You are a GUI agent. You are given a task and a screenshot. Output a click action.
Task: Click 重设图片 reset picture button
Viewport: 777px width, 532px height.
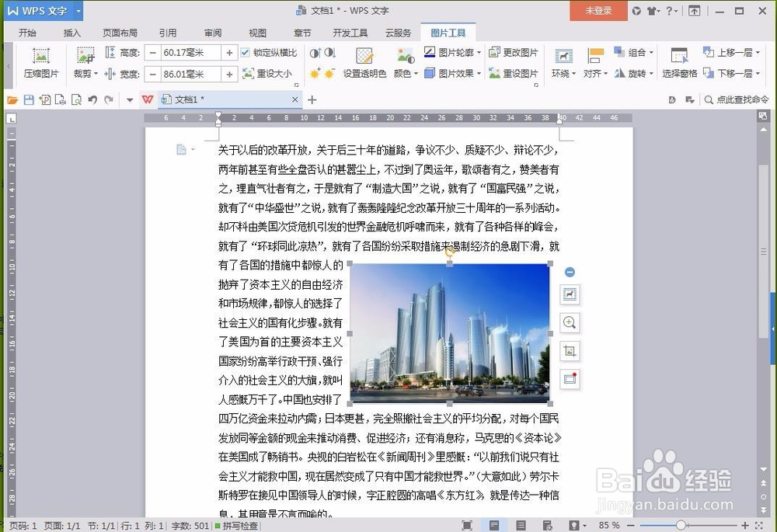coord(514,73)
